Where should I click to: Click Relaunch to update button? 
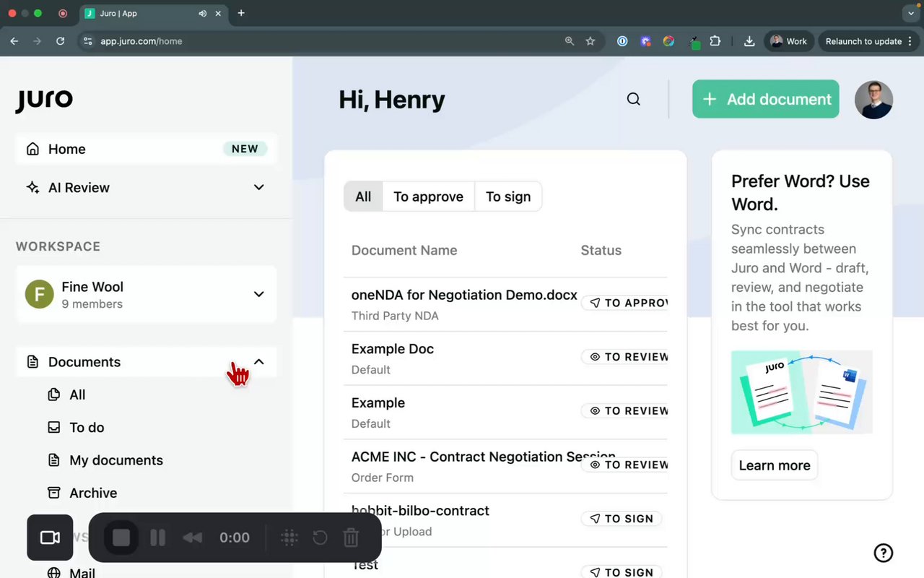(x=870, y=41)
